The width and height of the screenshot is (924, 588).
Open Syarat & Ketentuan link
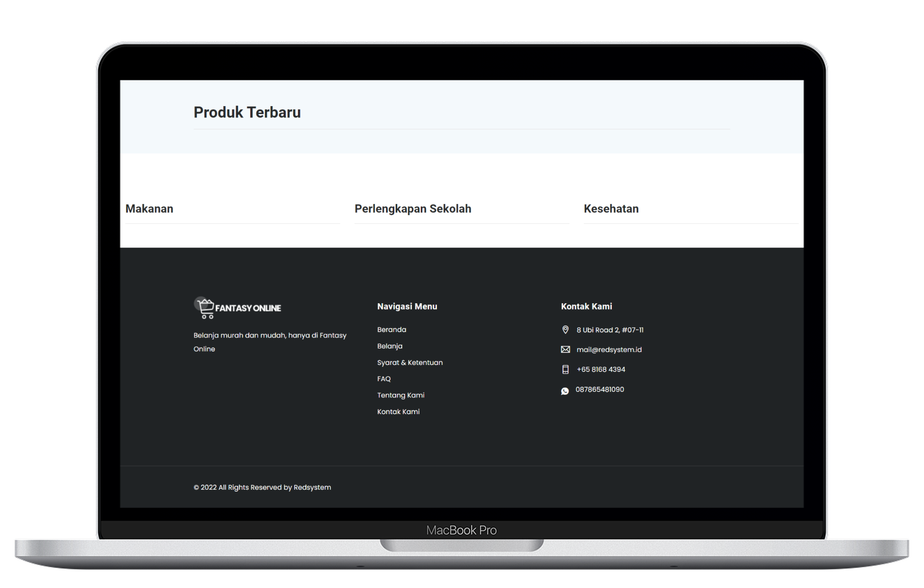(x=410, y=363)
